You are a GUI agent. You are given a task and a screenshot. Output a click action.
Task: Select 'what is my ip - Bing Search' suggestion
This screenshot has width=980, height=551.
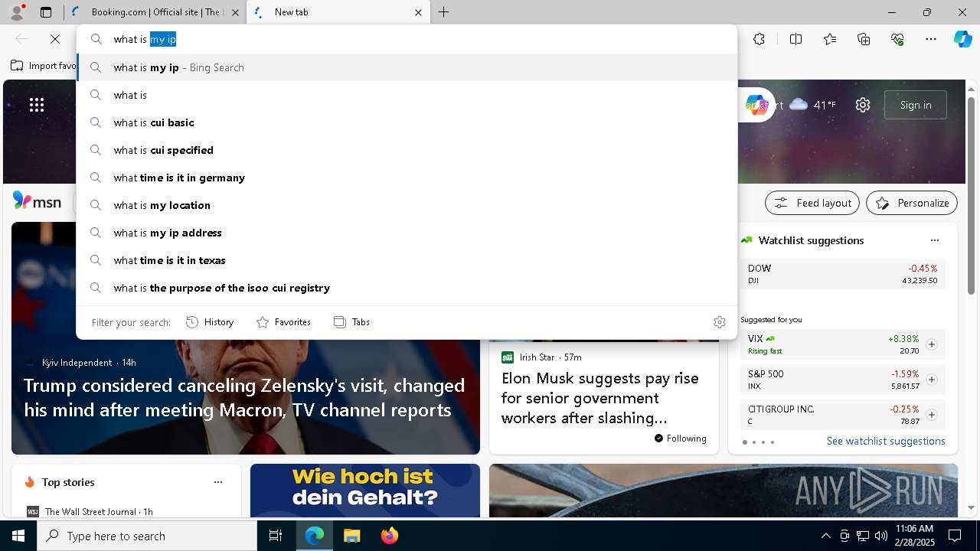407,67
